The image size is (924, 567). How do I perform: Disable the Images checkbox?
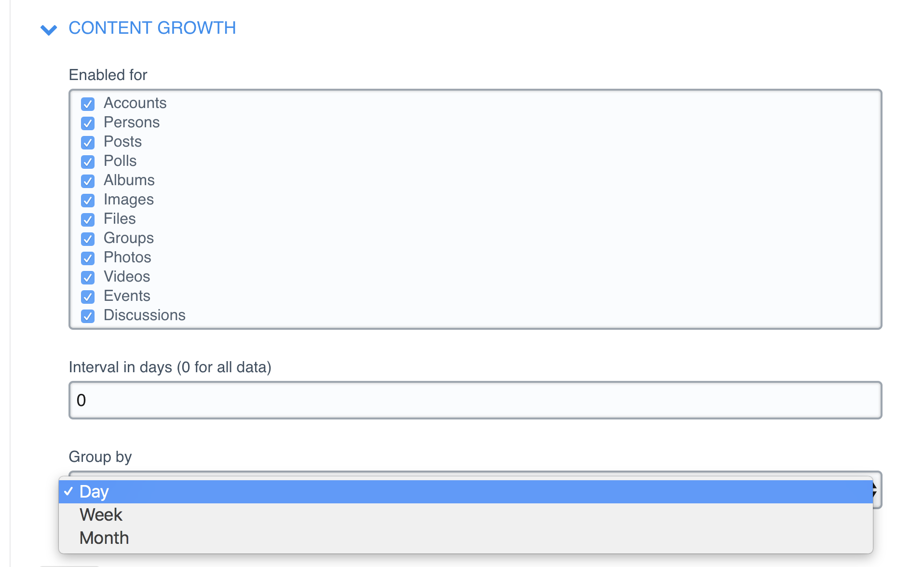88,200
